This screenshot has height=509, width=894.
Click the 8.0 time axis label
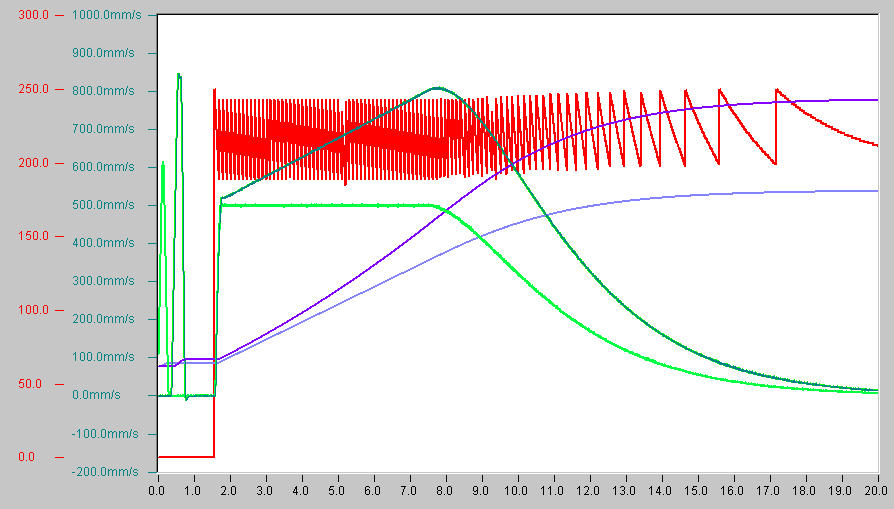445,491
